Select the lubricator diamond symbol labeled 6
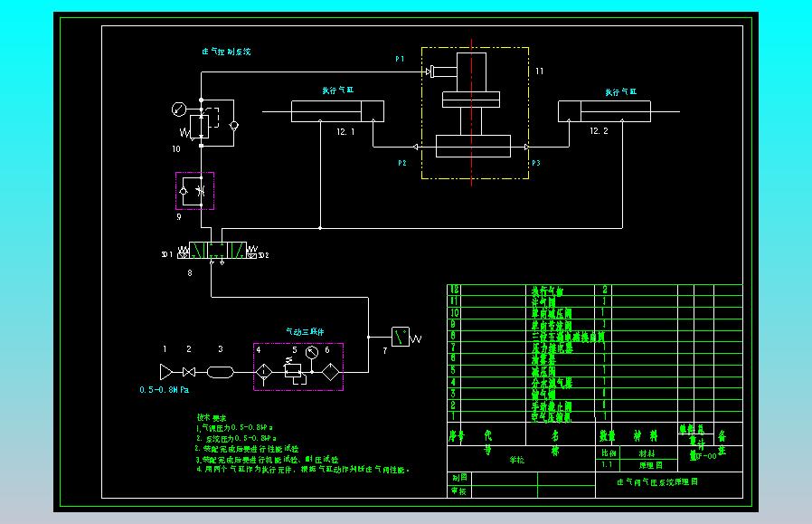Viewport: 812px width, 524px height. (x=330, y=372)
